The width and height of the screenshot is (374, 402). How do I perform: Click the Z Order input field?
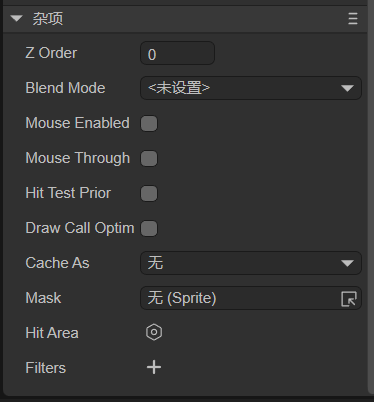pos(177,53)
